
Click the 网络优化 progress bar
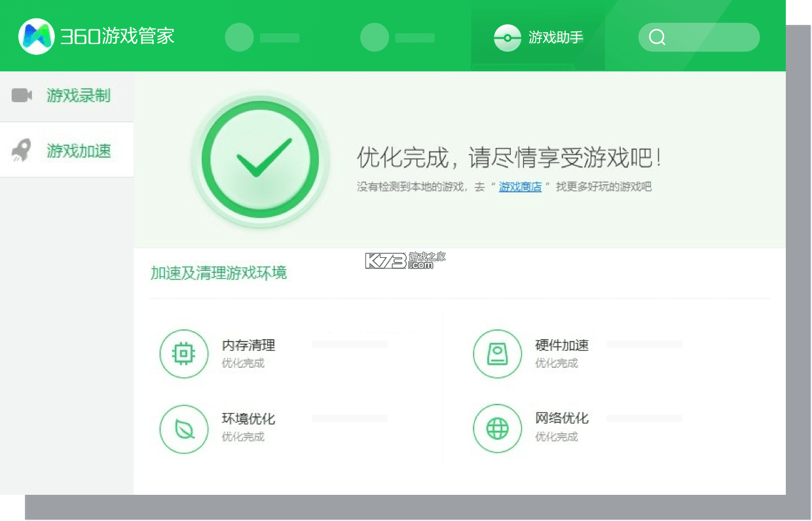pos(644,418)
